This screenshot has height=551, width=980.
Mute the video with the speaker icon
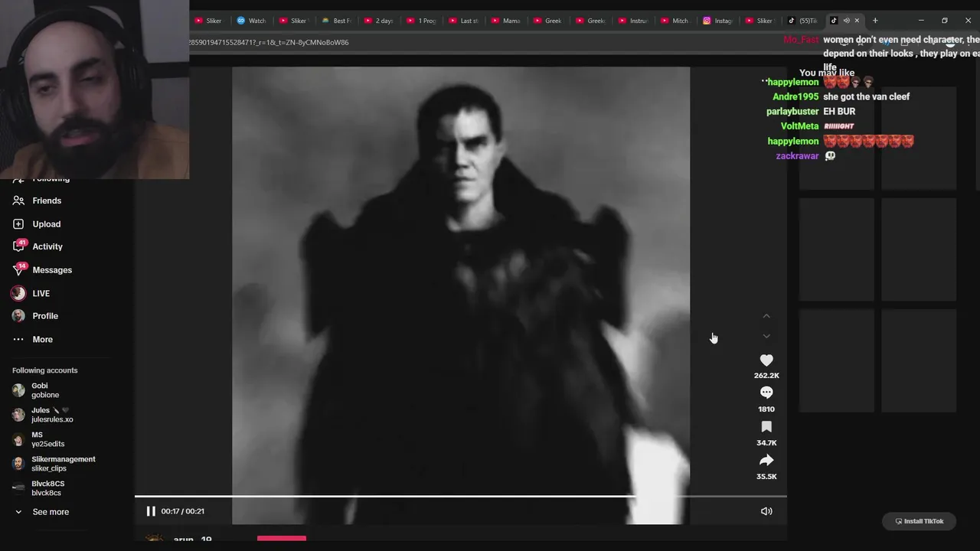click(766, 511)
